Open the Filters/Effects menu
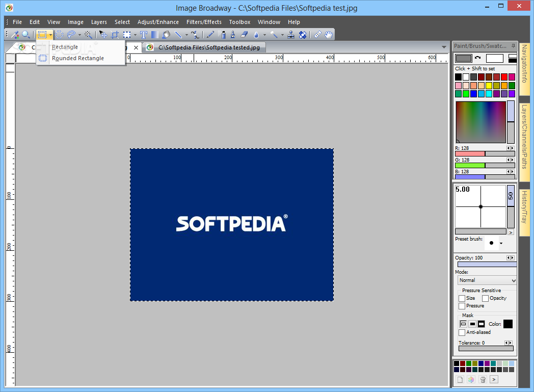Image resolution: width=534 pixels, height=392 pixels. 204,22
